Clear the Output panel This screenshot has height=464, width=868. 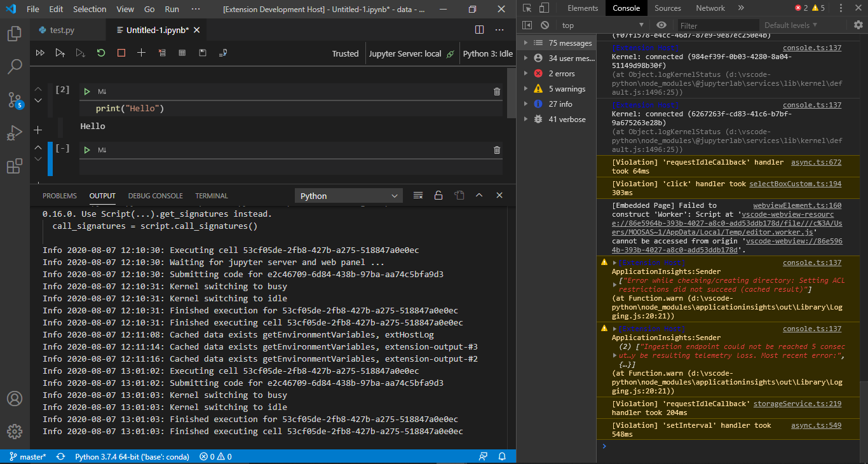tap(417, 195)
